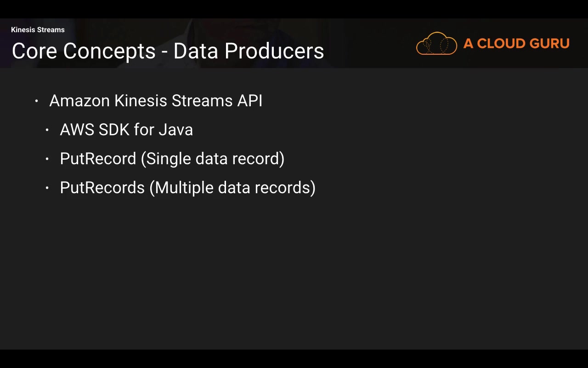Select "Core Concepts" in the slide title
The width and height of the screenshot is (588, 368).
84,51
